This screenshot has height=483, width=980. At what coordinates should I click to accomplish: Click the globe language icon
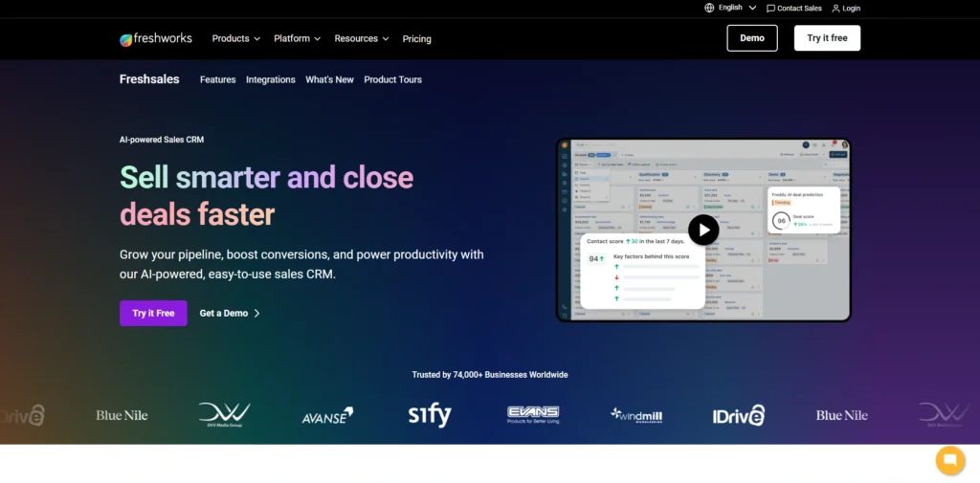709,8
